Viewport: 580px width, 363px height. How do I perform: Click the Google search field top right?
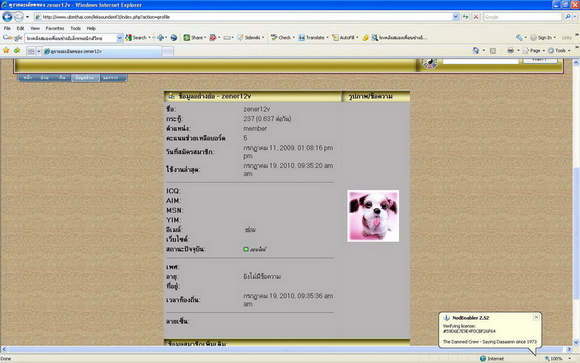click(522, 17)
